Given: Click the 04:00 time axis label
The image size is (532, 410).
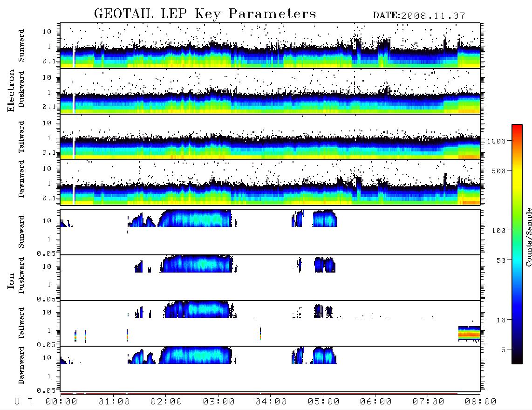Looking at the screenshot, I should (271, 402).
